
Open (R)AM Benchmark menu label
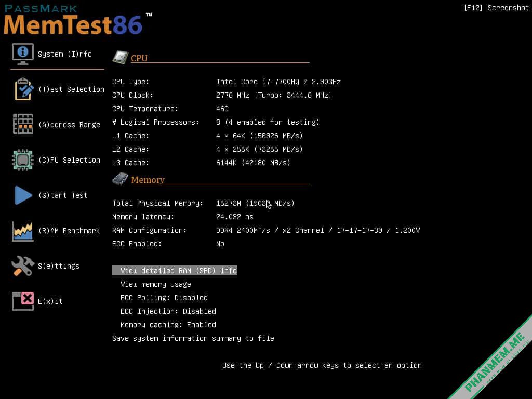click(x=69, y=231)
